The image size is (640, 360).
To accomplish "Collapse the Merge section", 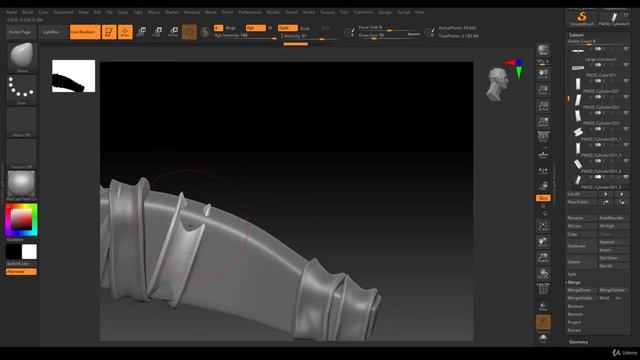I will 574,282.
